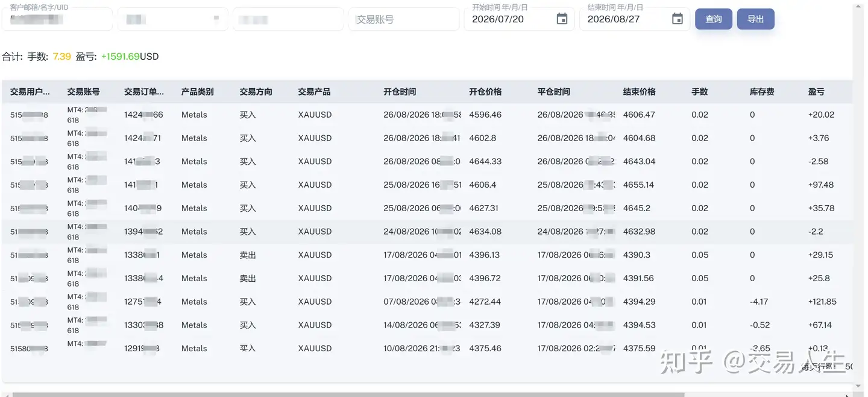Click the loss value -2.58
The width and height of the screenshot is (868, 397).
(819, 162)
